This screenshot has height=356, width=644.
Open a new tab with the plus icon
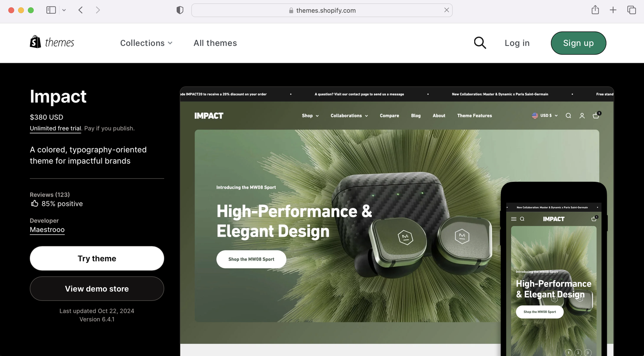pyautogui.click(x=613, y=10)
